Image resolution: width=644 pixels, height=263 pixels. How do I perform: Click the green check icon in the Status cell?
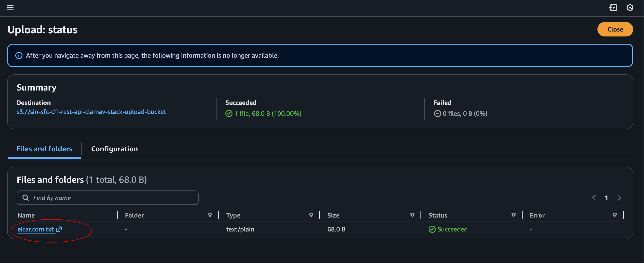[432, 229]
